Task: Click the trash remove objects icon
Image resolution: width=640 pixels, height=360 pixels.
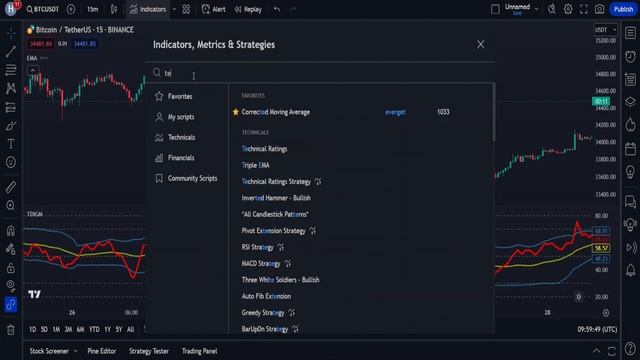Action: pos(11,330)
